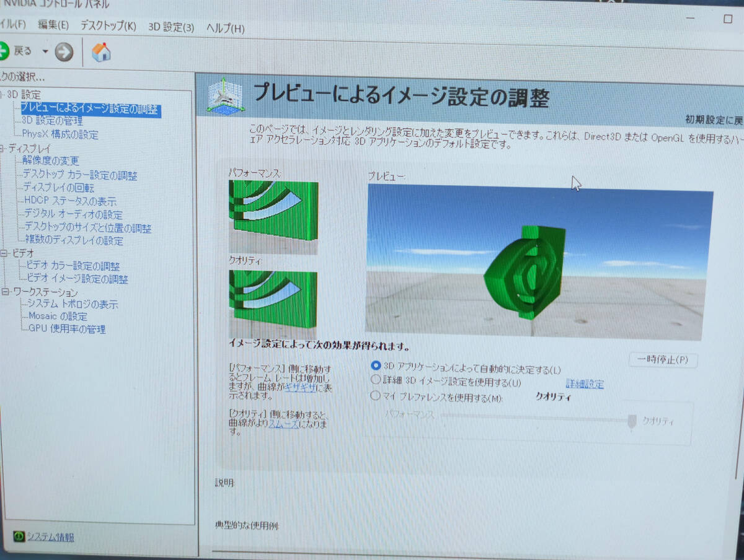Select 3D 設定の管理 tree item

coord(52,121)
